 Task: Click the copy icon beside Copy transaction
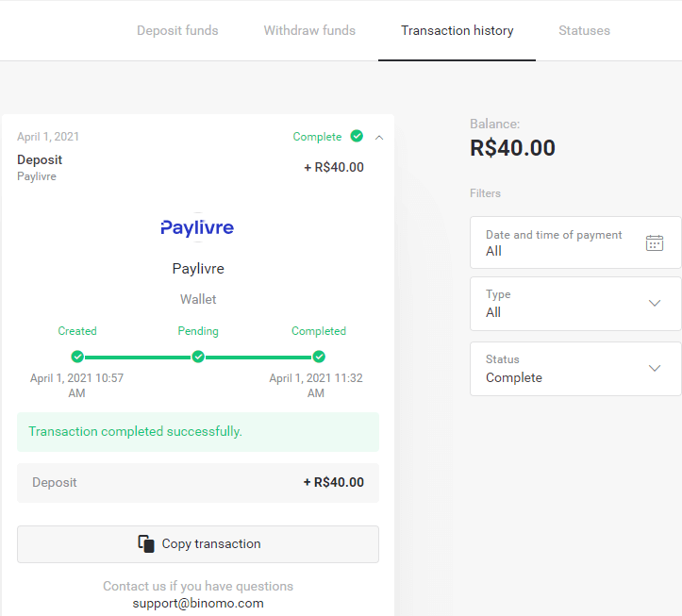tap(146, 543)
